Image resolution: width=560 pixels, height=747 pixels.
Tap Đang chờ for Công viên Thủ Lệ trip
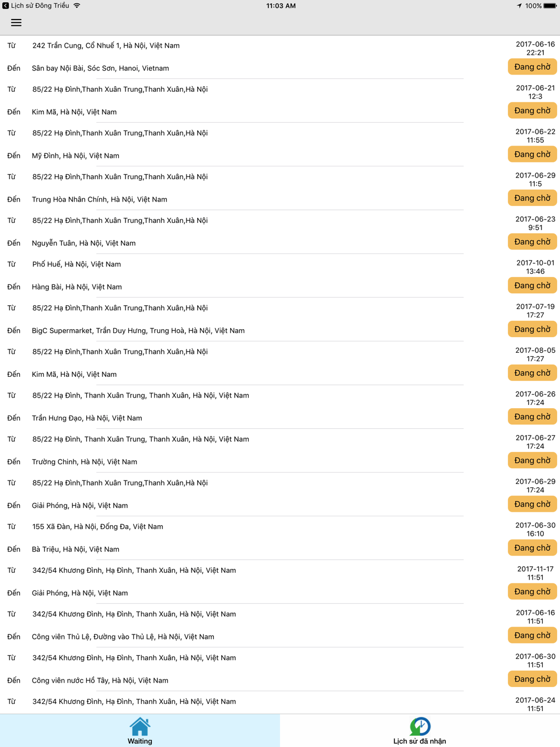pos(533,635)
